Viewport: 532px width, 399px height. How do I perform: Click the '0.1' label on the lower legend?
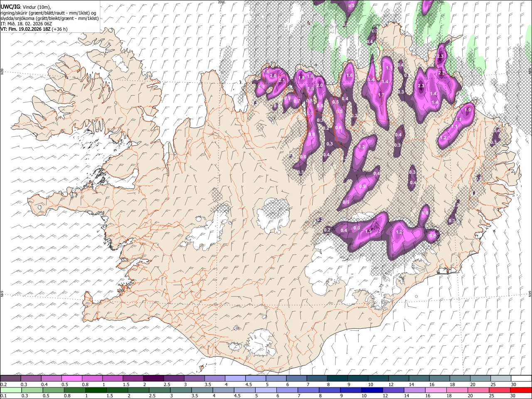coord(3,396)
